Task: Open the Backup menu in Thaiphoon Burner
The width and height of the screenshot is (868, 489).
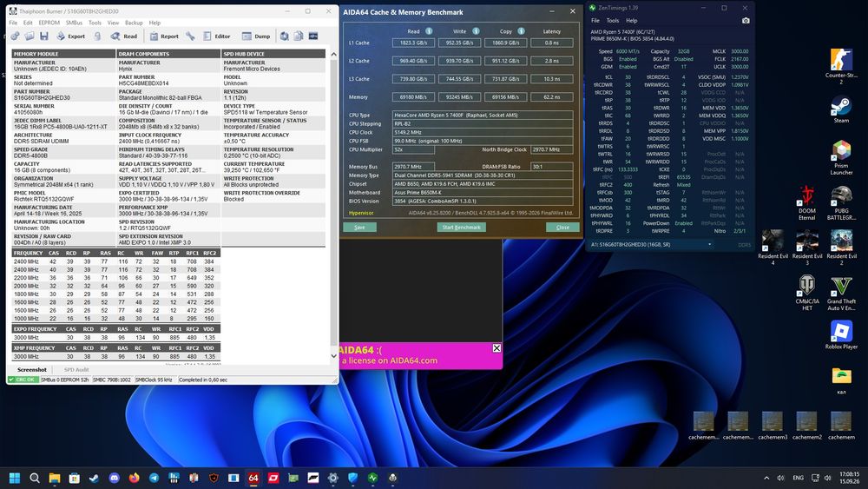Action: coord(134,23)
